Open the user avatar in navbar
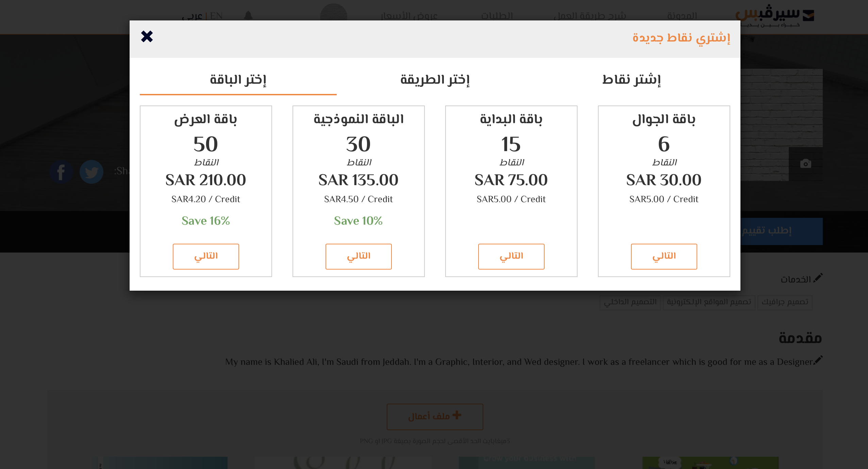The height and width of the screenshot is (469, 868). point(333,14)
